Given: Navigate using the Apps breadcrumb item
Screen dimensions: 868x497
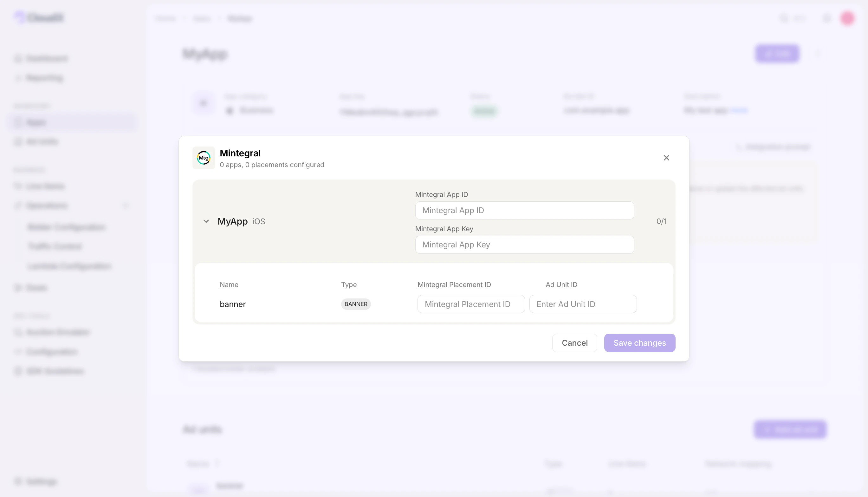Looking at the screenshot, I should pyautogui.click(x=202, y=18).
